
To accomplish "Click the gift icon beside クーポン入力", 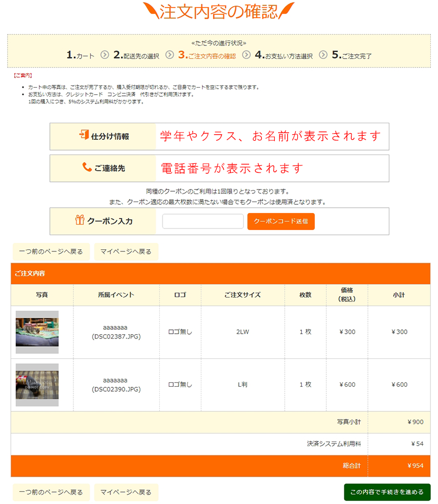I will click(79, 221).
